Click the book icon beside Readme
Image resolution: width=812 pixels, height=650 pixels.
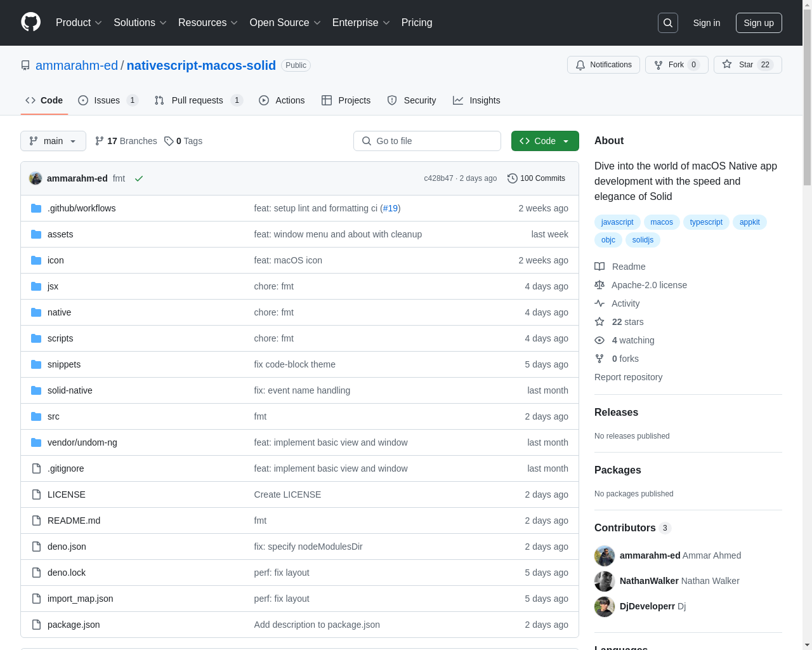pyautogui.click(x=599, y=267)
